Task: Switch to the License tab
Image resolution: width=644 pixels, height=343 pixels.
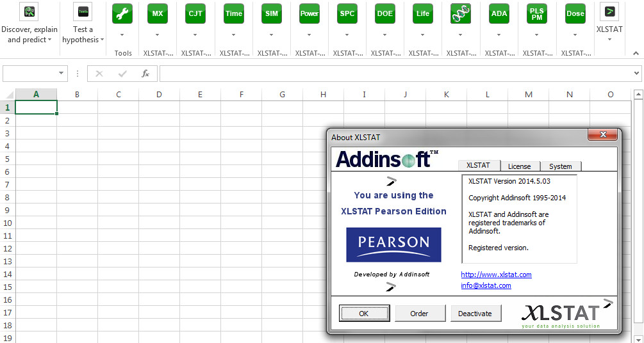Action: pos(519,166)
